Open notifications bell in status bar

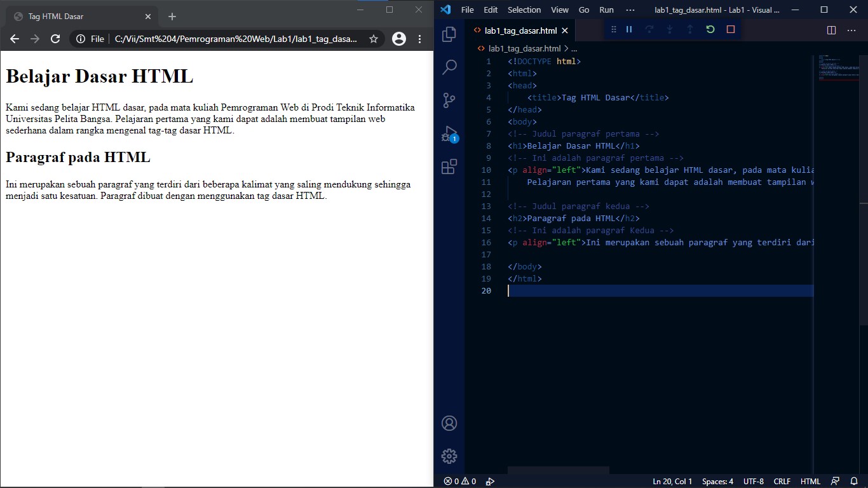tap(855, 482)
